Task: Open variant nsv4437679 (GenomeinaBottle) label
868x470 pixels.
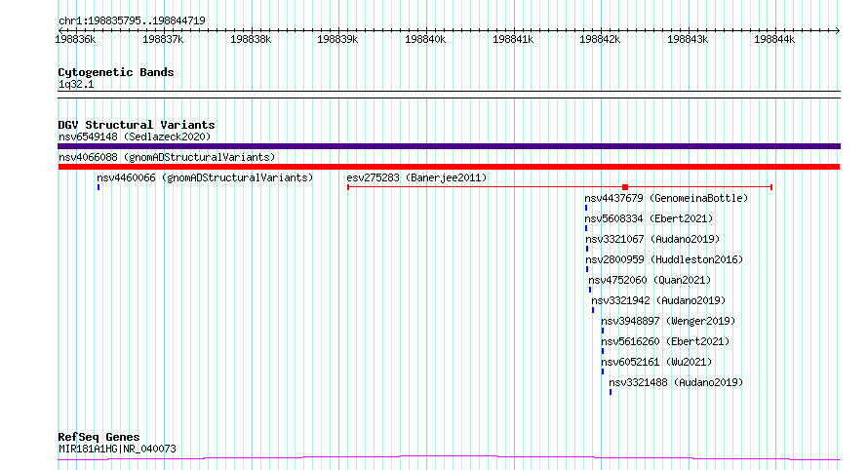Action: click(x=666, y=198)
